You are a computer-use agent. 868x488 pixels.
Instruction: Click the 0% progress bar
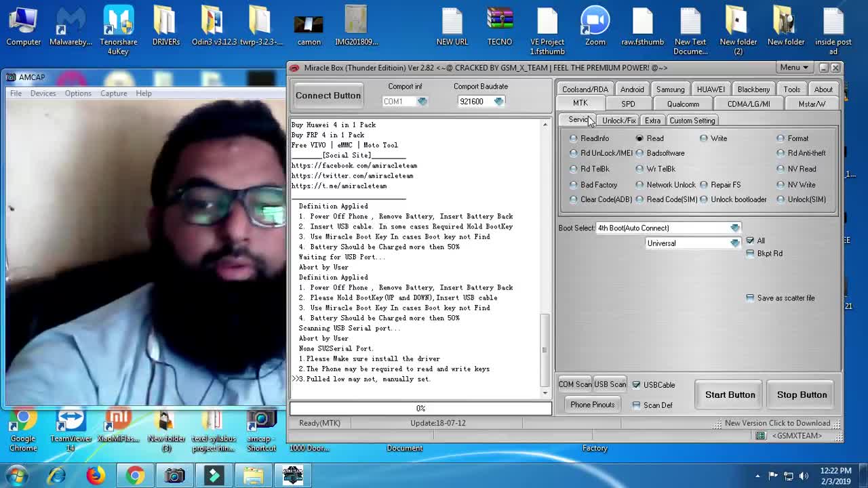point(420,408)
